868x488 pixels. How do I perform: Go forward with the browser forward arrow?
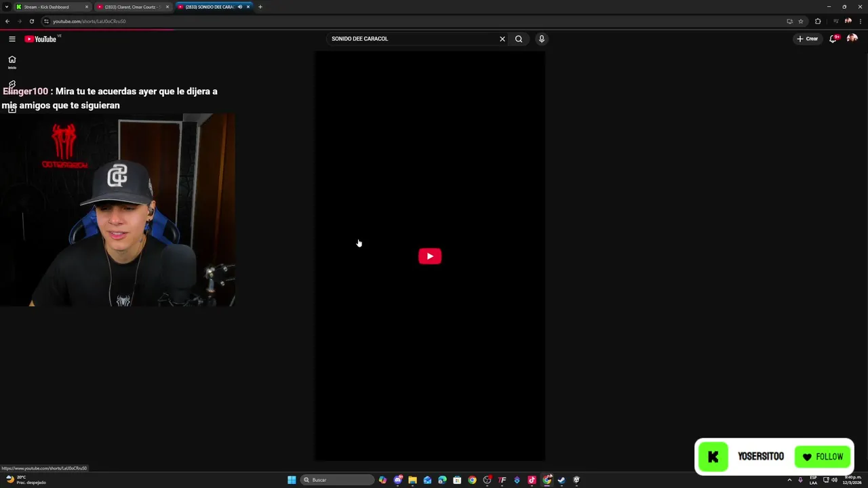click(19, 21)
